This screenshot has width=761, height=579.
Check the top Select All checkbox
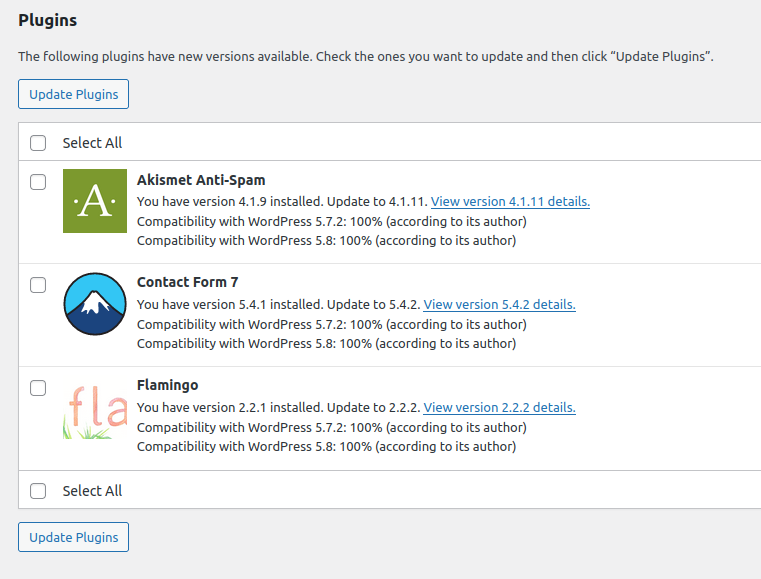pyautogui.click(x=38, y=143)
